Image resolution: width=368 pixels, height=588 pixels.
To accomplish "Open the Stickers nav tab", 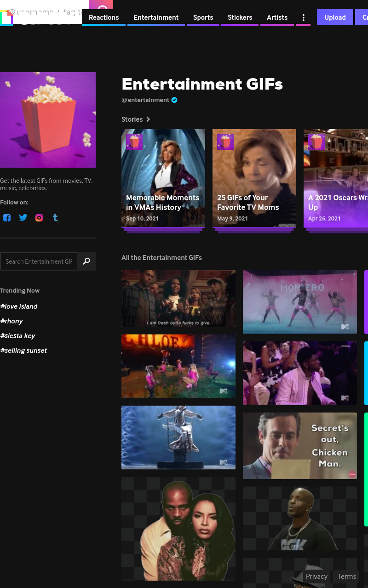I will point(240,17).
